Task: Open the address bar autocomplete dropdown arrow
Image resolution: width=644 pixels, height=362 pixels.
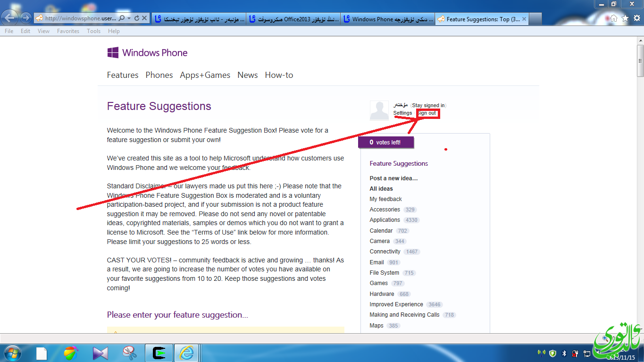Action: 129,18
